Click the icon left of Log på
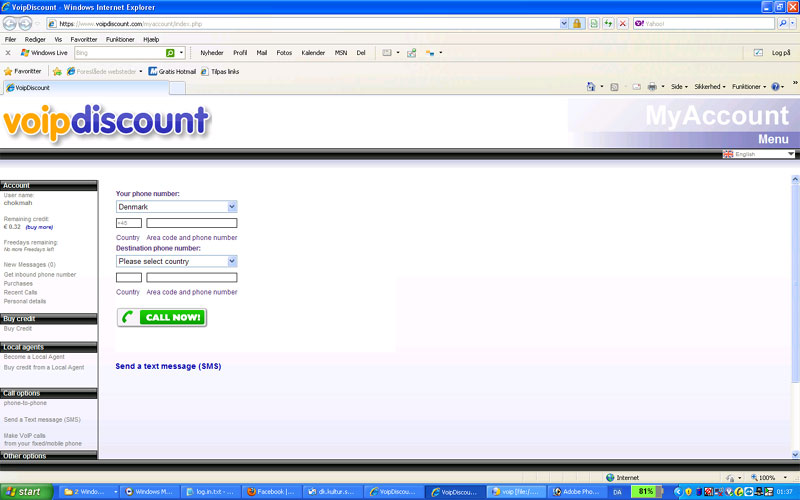Viewport: 800px width, 500px height. (758, 53)
